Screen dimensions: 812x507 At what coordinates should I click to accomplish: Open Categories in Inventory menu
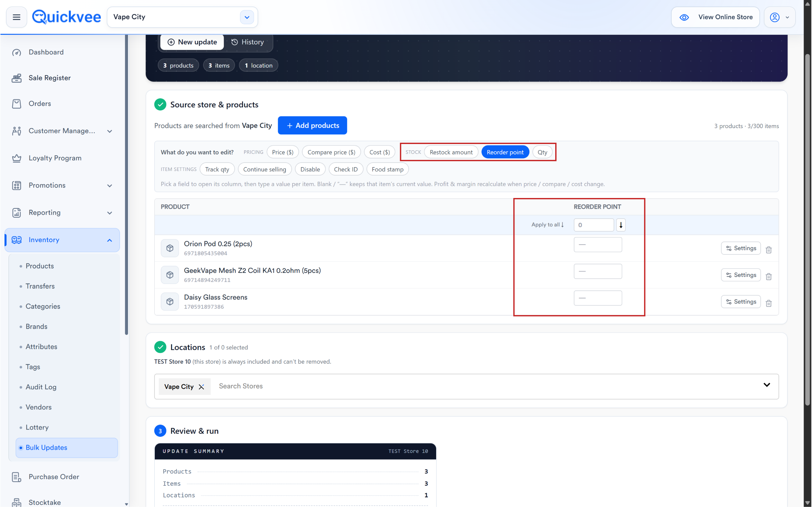(x=43, y=306)
